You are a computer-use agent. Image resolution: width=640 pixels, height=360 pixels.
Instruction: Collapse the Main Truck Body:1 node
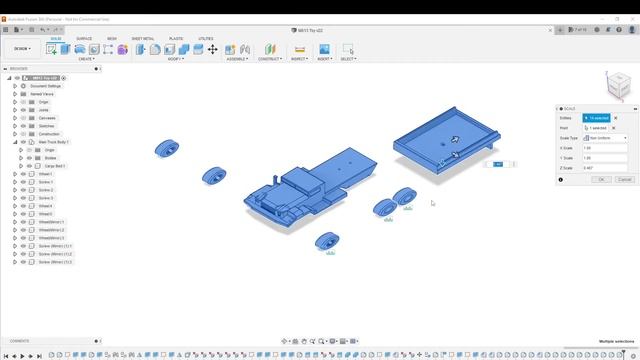15,142
